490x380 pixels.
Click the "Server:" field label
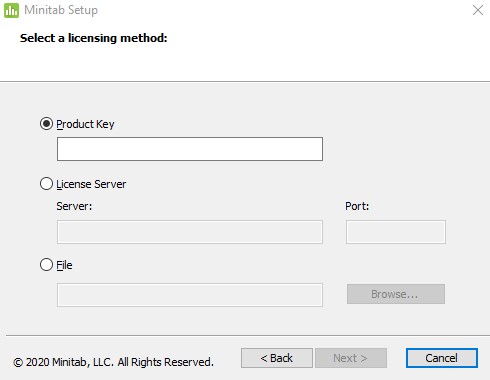[74, 206]
